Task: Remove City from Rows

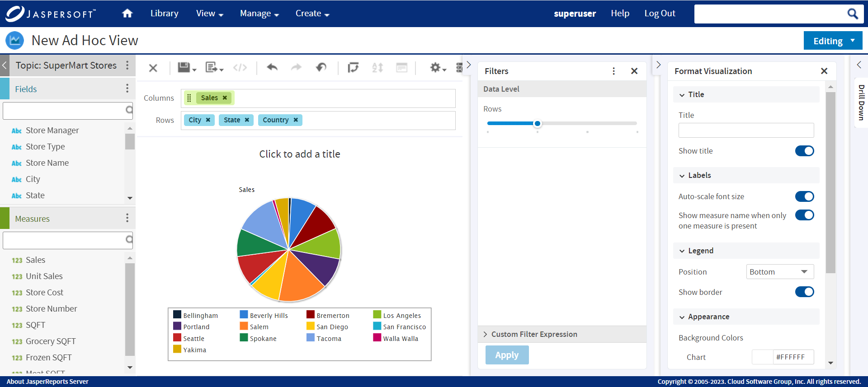Action: [x=208, y=120]
